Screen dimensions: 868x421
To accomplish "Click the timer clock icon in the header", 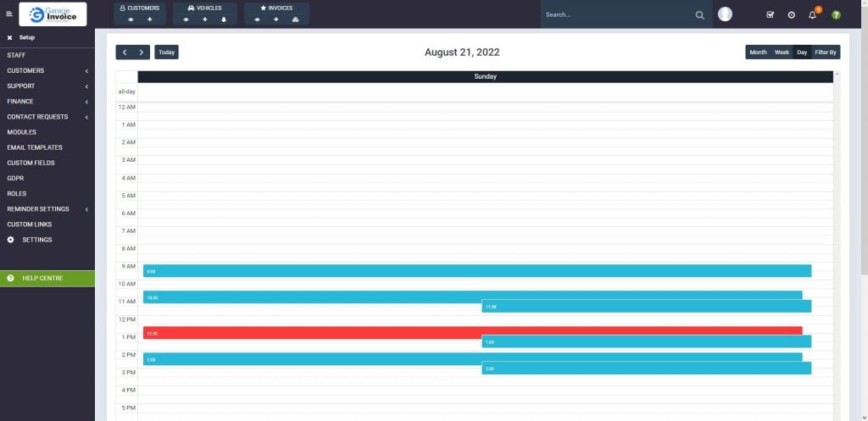I will tap(791, 14).
